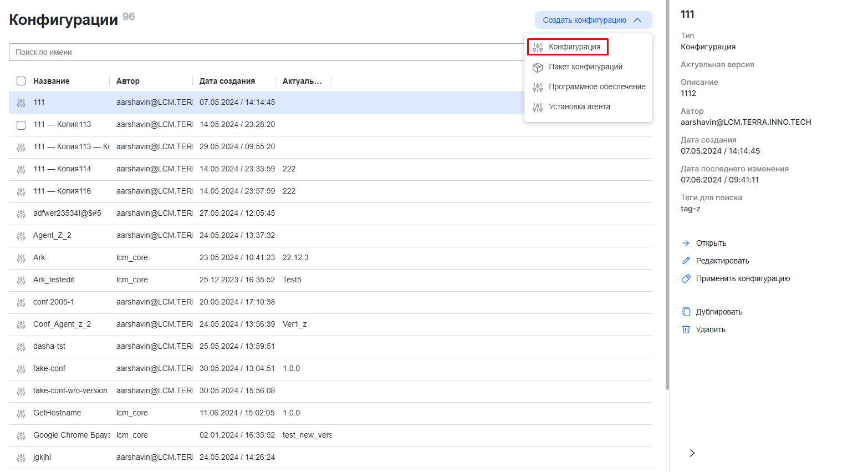Select Программное обеспечение in the menu
868x472 pixels.
(596, 87)
